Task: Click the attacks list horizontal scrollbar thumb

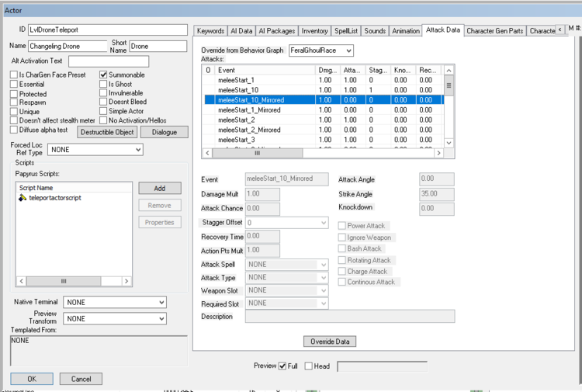Action: [257, 153]
